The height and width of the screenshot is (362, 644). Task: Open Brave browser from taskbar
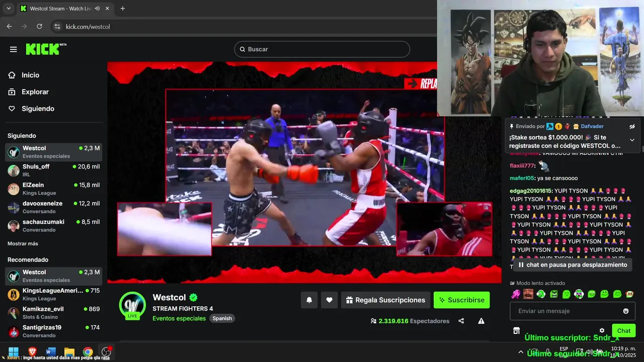click(x=32, y=352)
